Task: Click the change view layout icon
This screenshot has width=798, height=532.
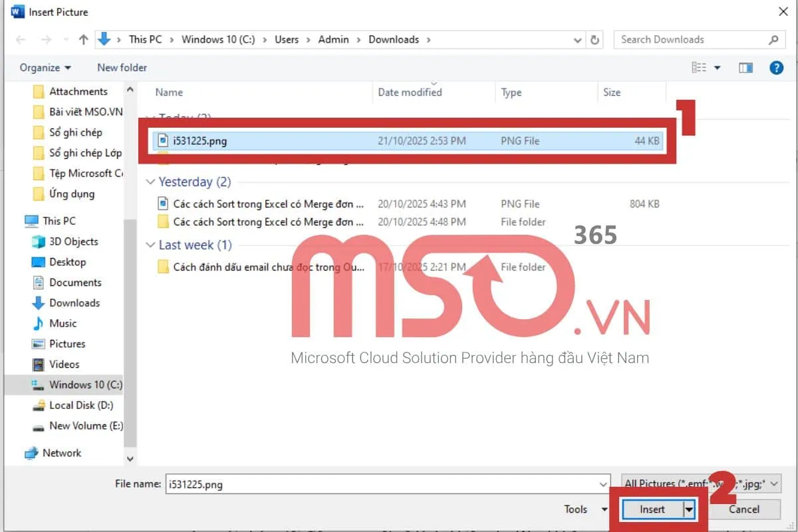Action: click(699, 67)
